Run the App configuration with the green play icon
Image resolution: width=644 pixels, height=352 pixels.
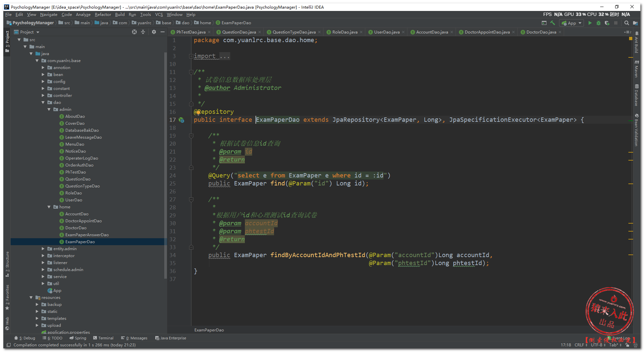pos(590,23)
